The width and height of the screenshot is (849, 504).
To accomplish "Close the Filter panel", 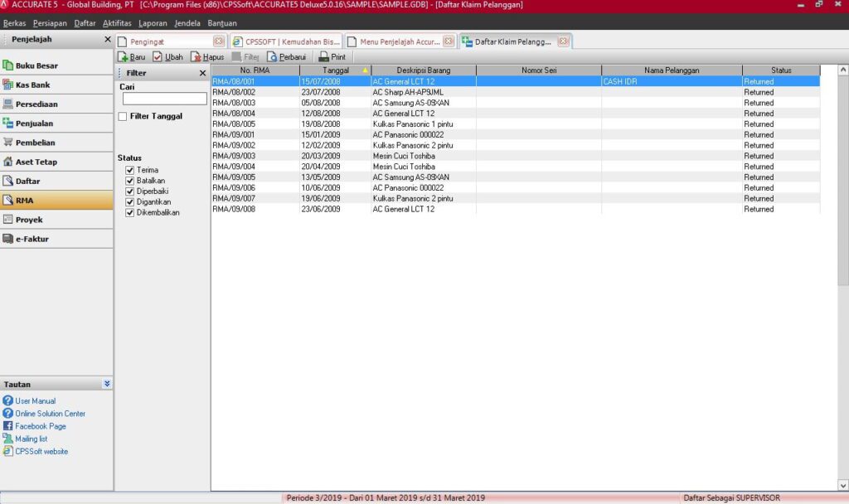I will coord(202,73).
